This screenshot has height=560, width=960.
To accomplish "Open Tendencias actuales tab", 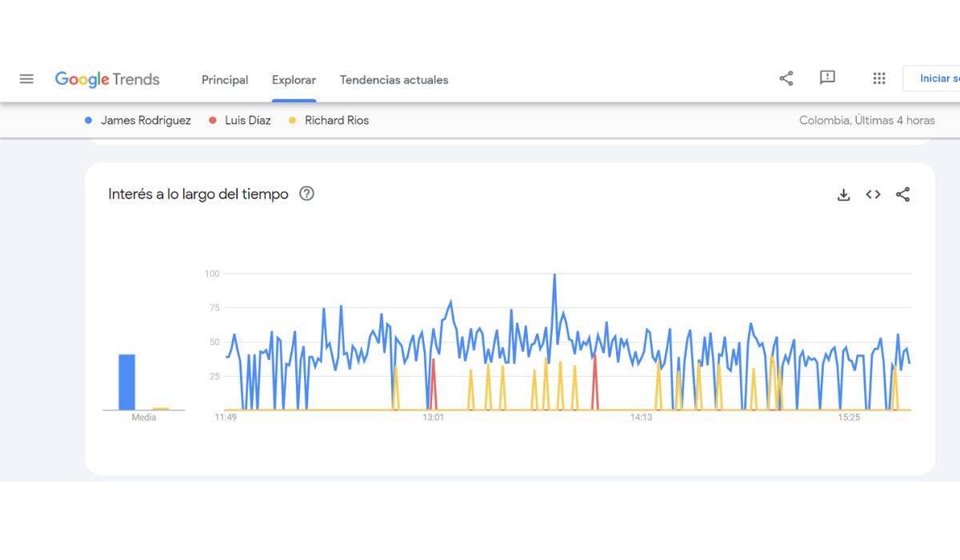I will pos(394,80).
